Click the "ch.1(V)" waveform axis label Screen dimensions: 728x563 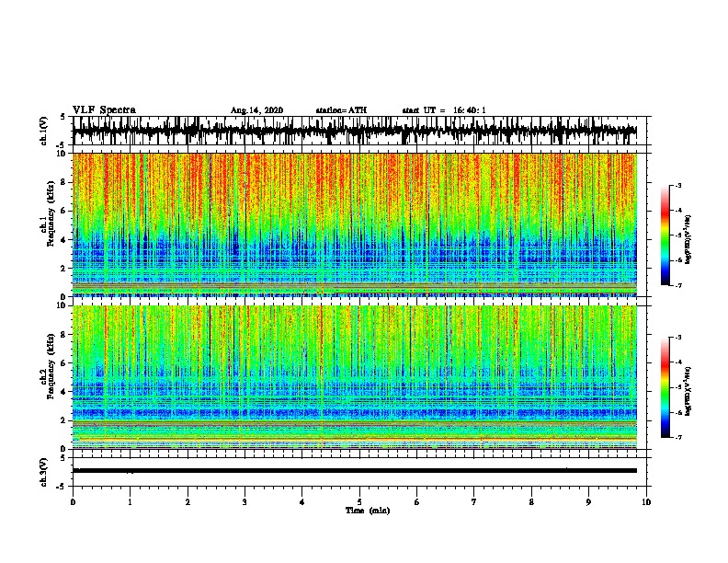click(44, 131)
